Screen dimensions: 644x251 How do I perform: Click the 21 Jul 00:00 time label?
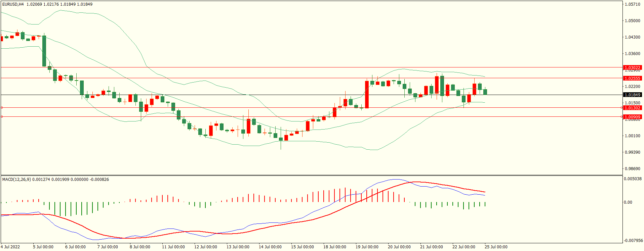pyautogui.click(x=432, y=247)
